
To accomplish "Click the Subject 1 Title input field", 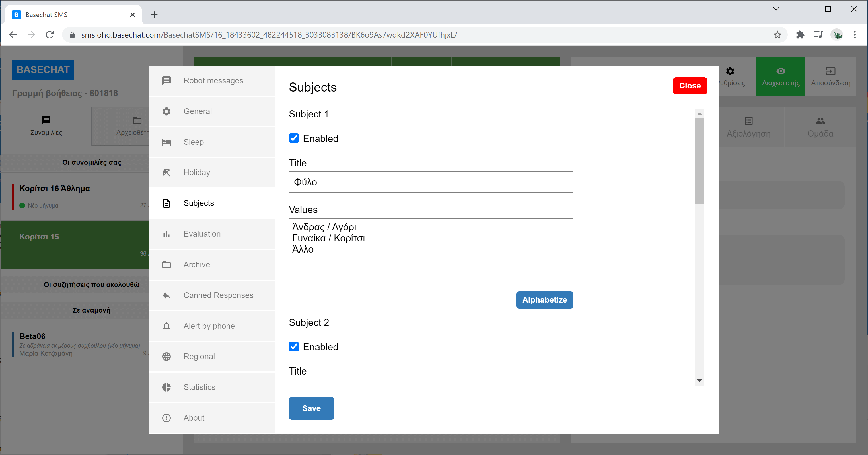I will coord(431,182).
